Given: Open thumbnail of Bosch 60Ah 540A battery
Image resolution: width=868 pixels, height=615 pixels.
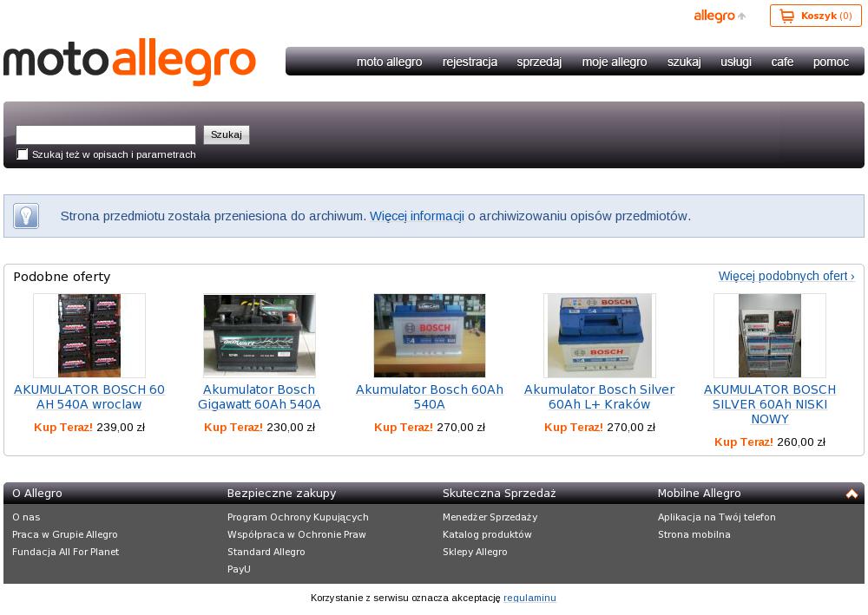Looking at the screenshot, I should tap(430, 336).
